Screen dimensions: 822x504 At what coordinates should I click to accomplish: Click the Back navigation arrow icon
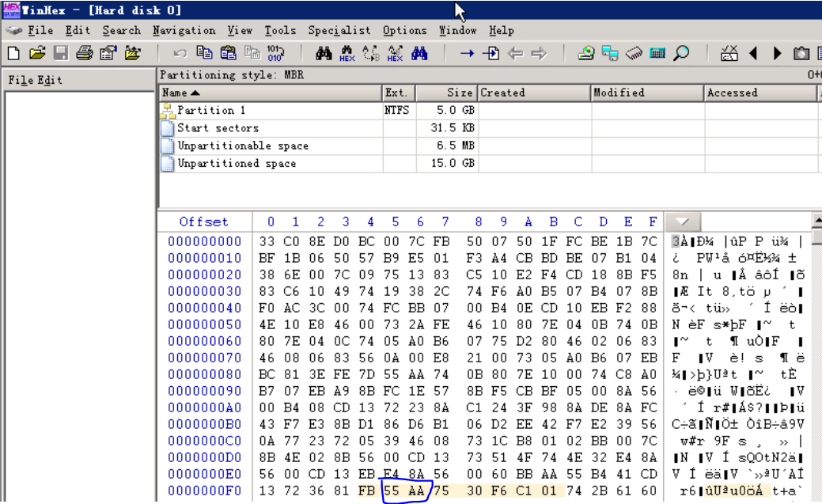pos(515,53)
